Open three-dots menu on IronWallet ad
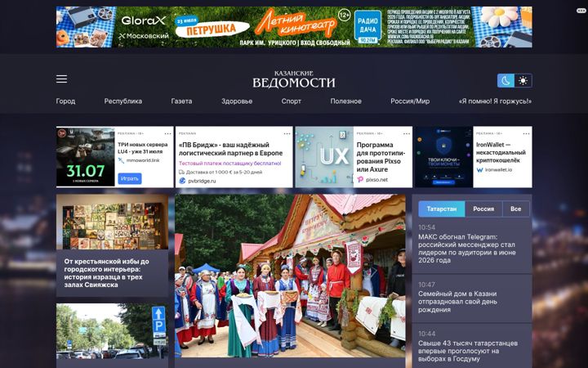 [526, 133]
